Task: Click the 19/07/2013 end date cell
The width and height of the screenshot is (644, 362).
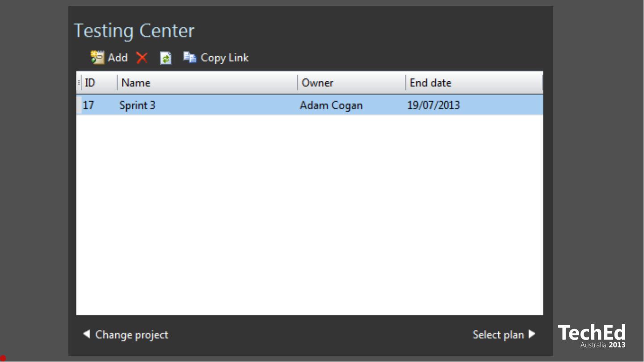Action: 434,105
